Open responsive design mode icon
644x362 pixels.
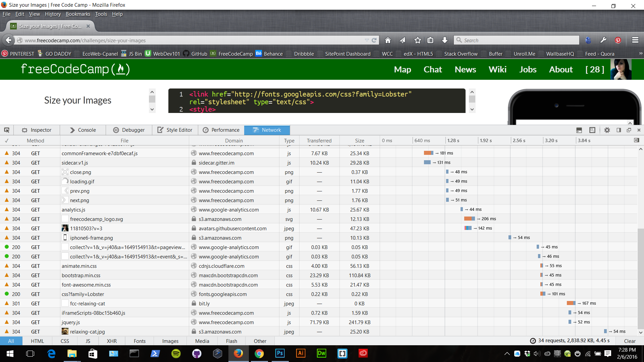point(592,130)
